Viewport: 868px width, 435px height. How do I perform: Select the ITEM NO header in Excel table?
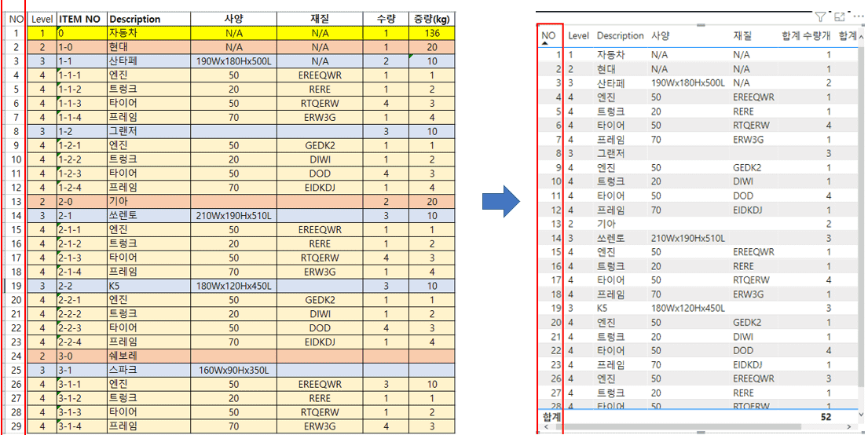pos(82,19)
